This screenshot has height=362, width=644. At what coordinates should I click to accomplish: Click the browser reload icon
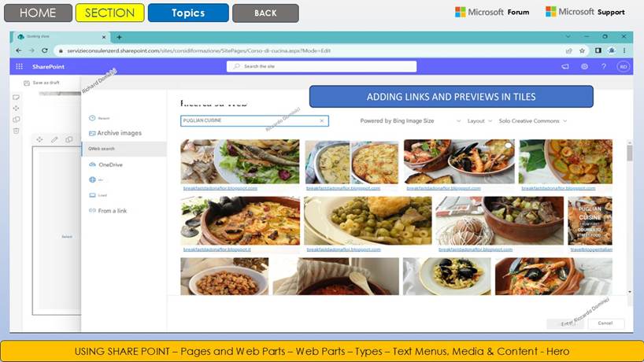point(45,50)
